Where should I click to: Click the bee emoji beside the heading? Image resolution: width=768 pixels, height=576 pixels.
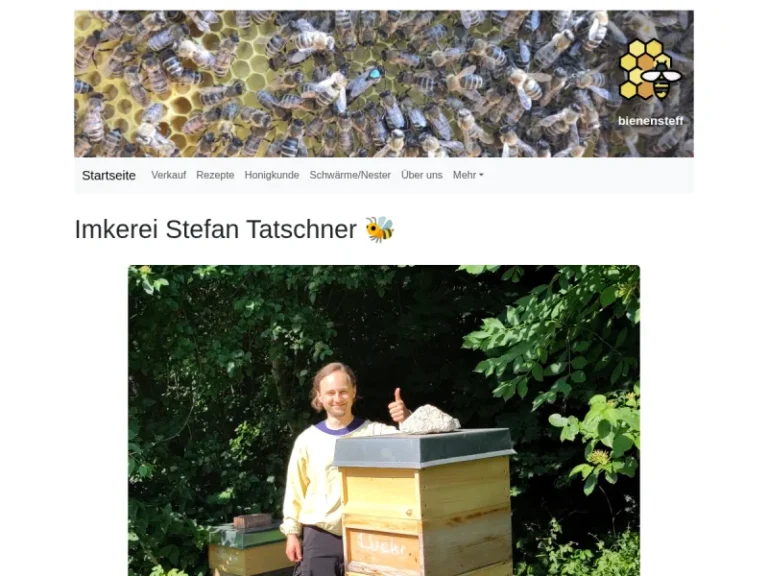380,229
